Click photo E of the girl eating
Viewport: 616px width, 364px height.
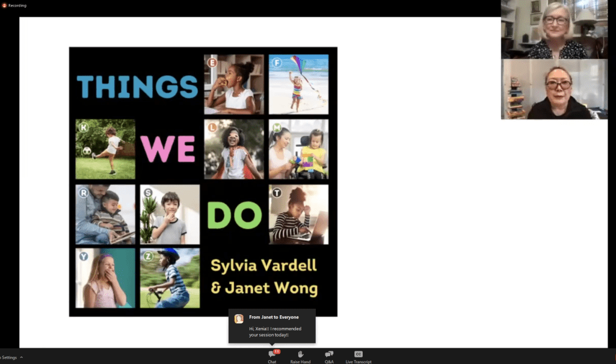coord(234,84)
